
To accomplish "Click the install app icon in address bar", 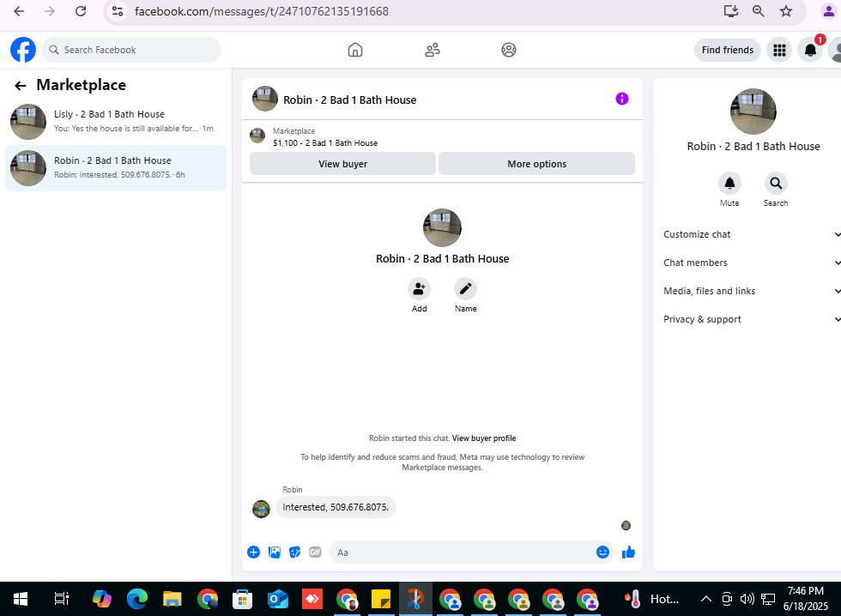I will pyautogui.click(x=730, y=11).
